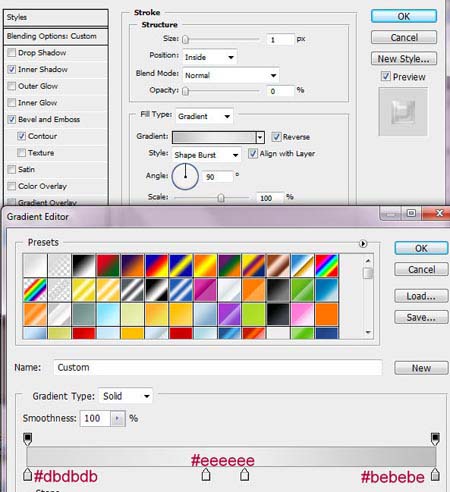Screen dimensions: 450x492
Task: Open Inner Shadow settings by its label
Action: (x=43, y=69)
